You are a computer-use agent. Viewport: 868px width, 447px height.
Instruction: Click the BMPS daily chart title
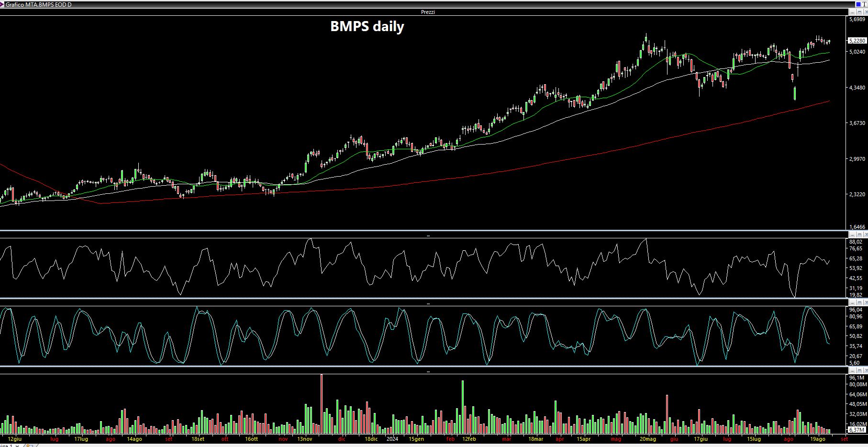tap(367, 26)
